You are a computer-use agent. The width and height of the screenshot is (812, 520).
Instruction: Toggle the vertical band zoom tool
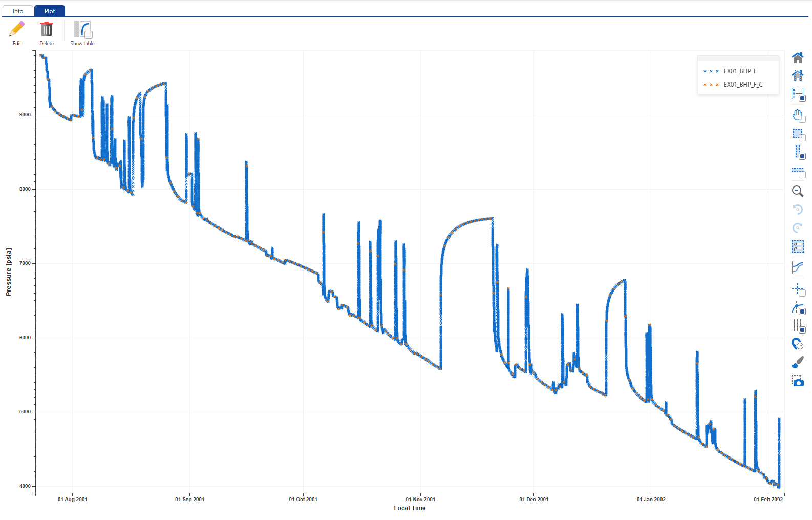pyautogui.click(x=799, y=152)
